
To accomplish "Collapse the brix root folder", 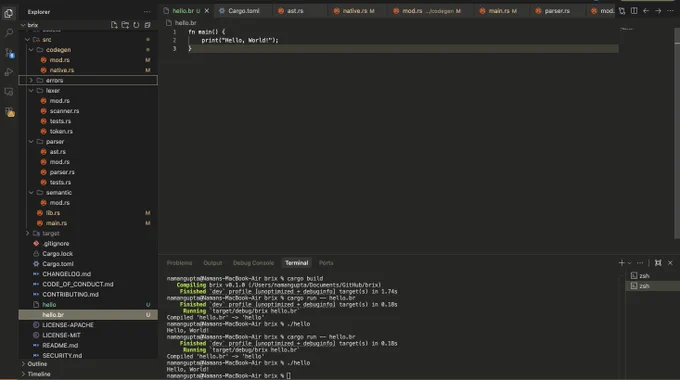I will (23, 25).
